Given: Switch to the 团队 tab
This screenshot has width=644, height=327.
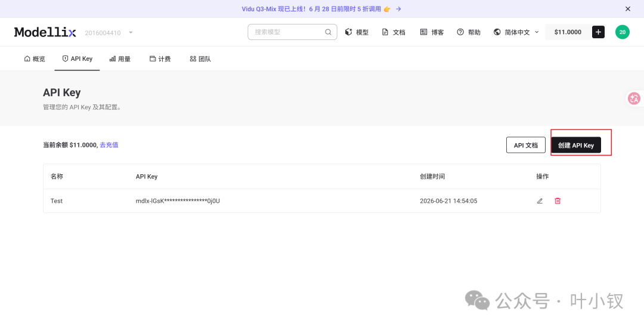Looking at the screenshot, I should pos(200,58).
